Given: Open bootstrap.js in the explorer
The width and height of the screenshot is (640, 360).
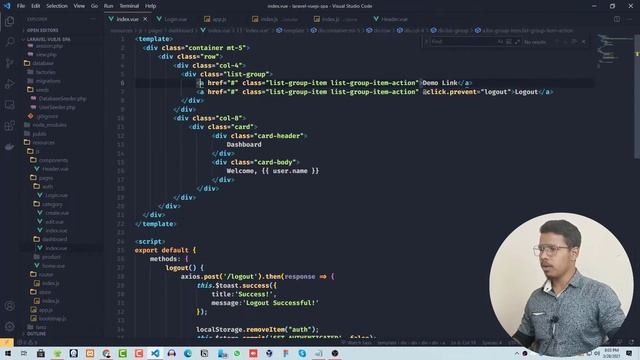Looking at the screenshot, I should pyautogui.click(x=52, y=318).
